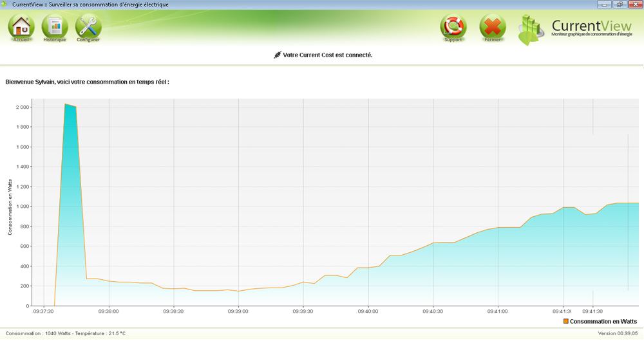Open the Historique consumption history
Viewport: 644px width, 341px height.
(x=55, y=27)
